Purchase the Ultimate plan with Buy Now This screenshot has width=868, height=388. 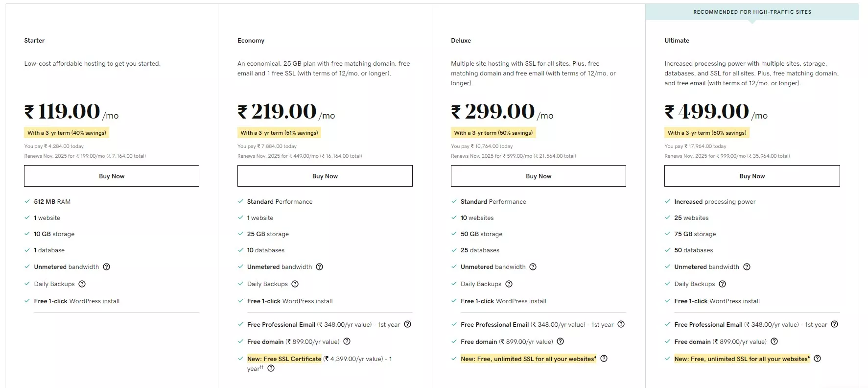click(x=752, y=176)
